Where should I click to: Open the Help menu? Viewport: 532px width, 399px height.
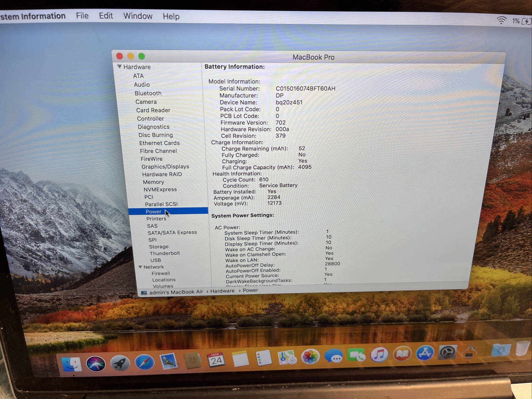pos(171,16)
